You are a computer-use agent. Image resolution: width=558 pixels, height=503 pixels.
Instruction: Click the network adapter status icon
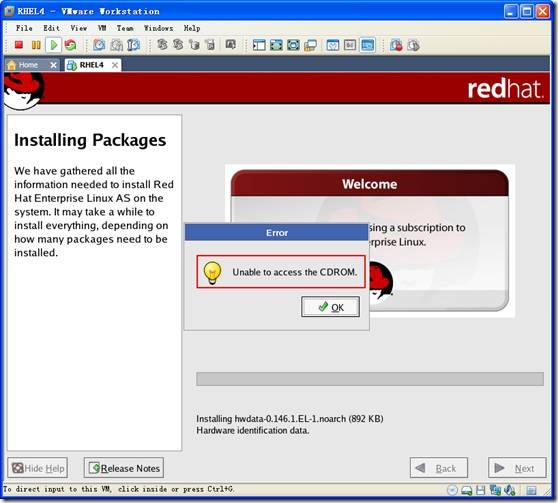pyautogui.click(x=495, y=491)
